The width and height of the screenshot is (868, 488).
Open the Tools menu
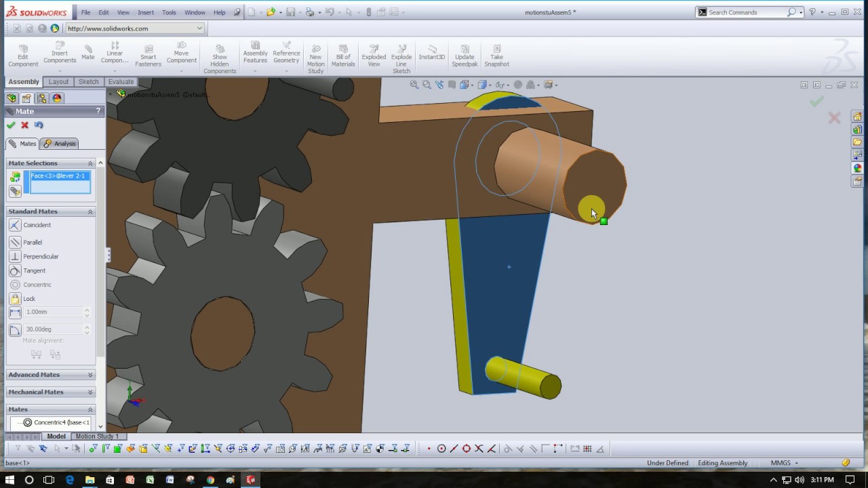click(x=169, y=12)
